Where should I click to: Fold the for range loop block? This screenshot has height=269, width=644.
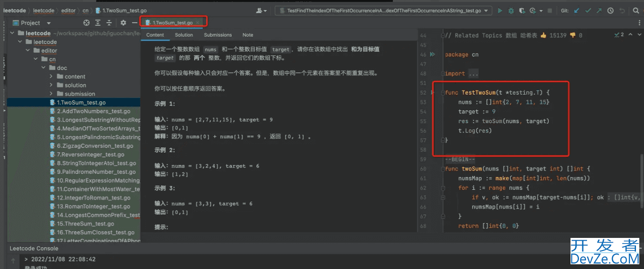(442, 187)
